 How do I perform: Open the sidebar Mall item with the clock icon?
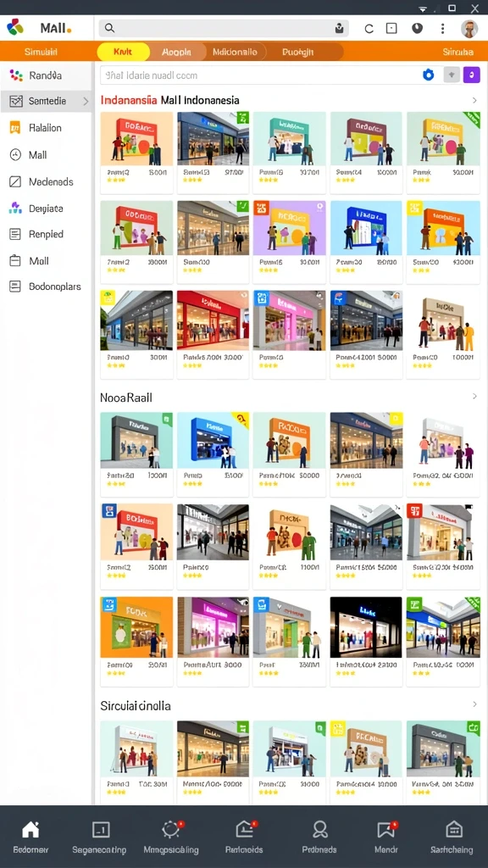point(46,155)
